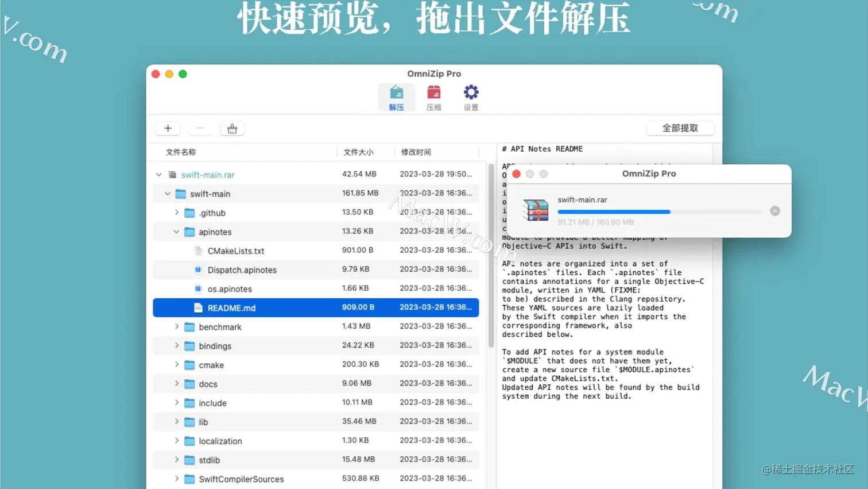868x489 pixels.
Task: Cancel the swift-main.rar extraction with x button
Action: click(x=774, y=211)
